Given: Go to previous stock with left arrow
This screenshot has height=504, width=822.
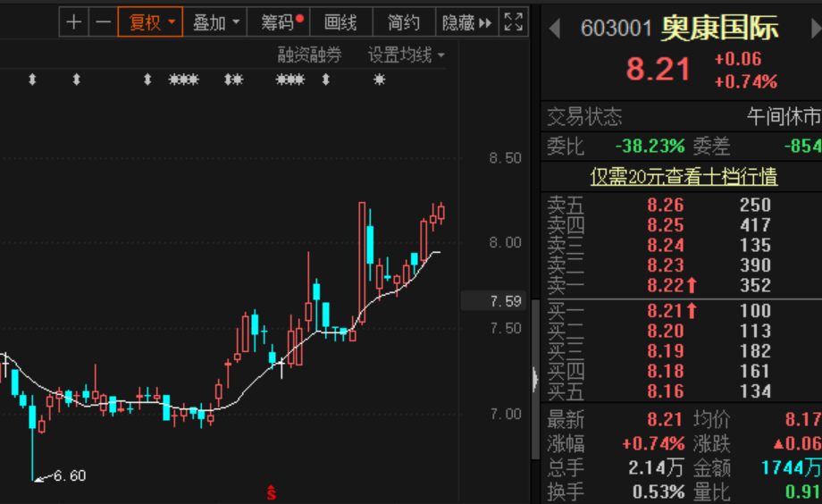Looking at the screenshot, I should coord(554,29).
